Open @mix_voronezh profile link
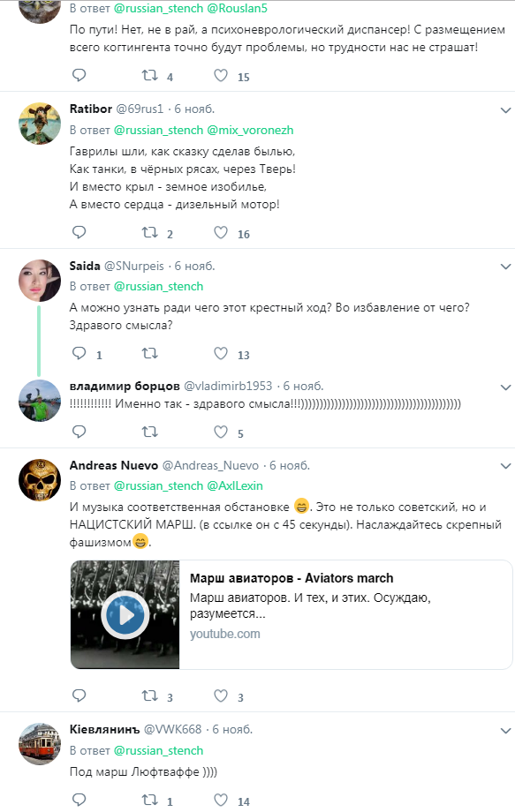Image resolution: width=515 pixels, height=812 pixels. 250,130
